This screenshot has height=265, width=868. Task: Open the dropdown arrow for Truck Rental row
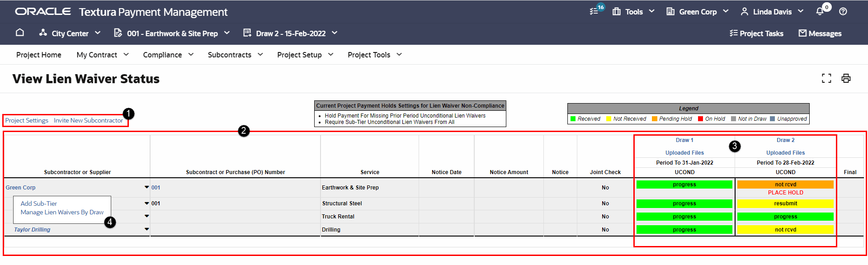click(x=146, y=216)
